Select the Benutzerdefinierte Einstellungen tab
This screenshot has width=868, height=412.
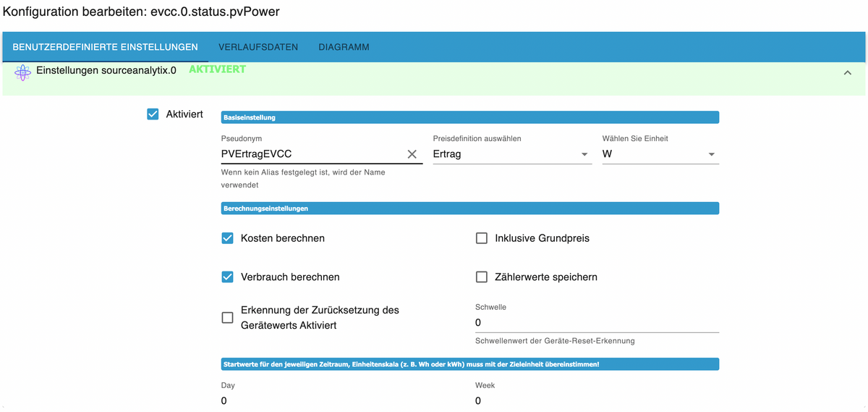(x=106, y=47)
